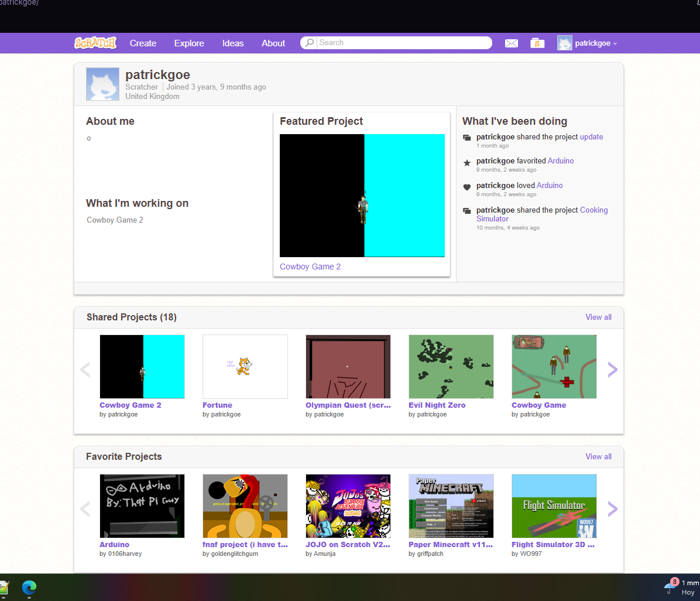Open Microsoft Edge from the taskbar

click(x=29, y=587)
